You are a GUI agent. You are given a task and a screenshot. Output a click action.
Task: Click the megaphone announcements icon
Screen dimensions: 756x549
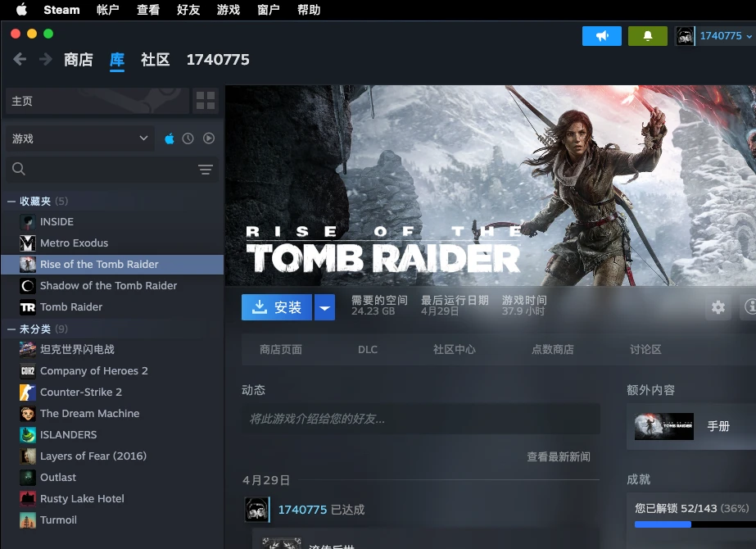tap(601, 36)
